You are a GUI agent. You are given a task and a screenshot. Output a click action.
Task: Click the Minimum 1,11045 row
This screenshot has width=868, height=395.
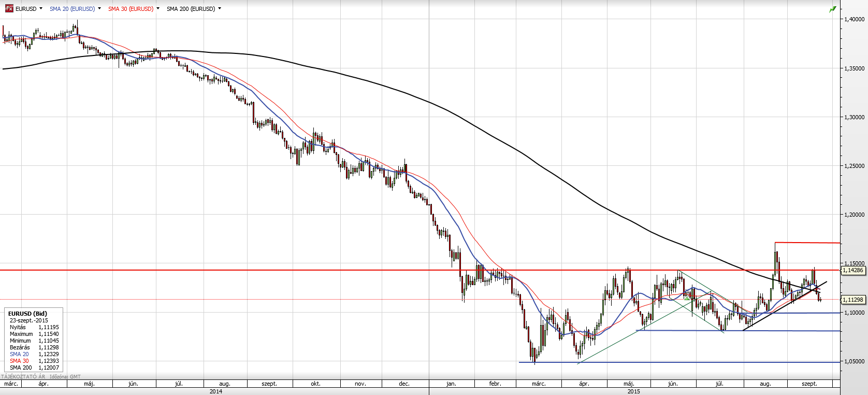(x=34, y=341)
